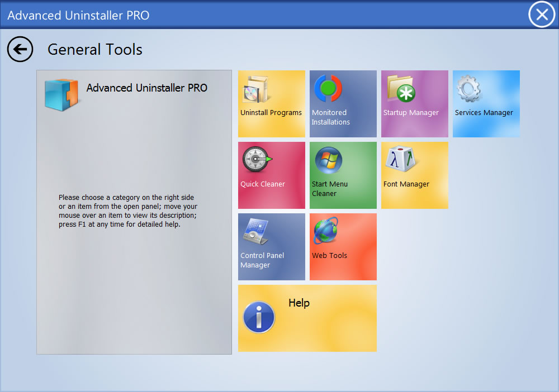Click the Start Menu Cleaner Windows orb icon
Viewport: 559px width, 392px height.
coord(328,160)
